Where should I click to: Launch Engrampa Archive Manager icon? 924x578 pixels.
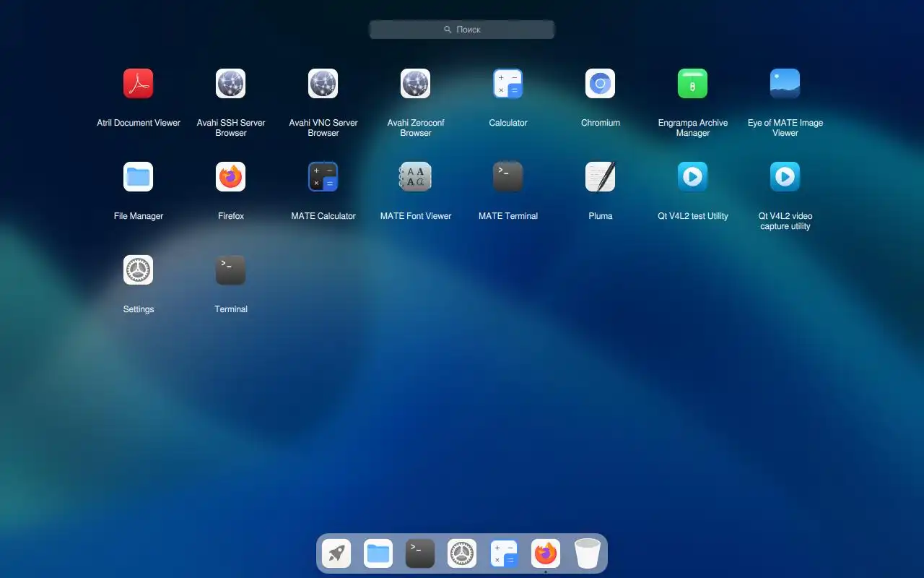pyautogui.click(x=692, y=84)
